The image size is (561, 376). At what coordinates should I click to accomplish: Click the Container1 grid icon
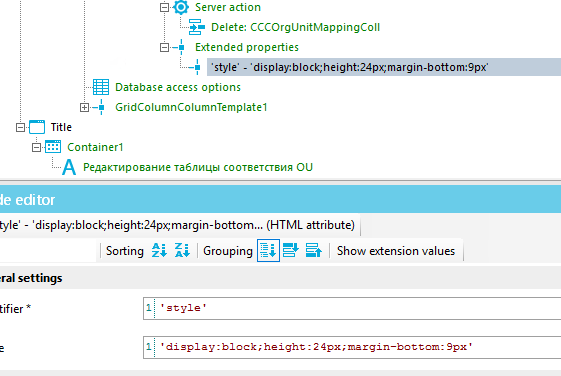click(x=53, y=147)
